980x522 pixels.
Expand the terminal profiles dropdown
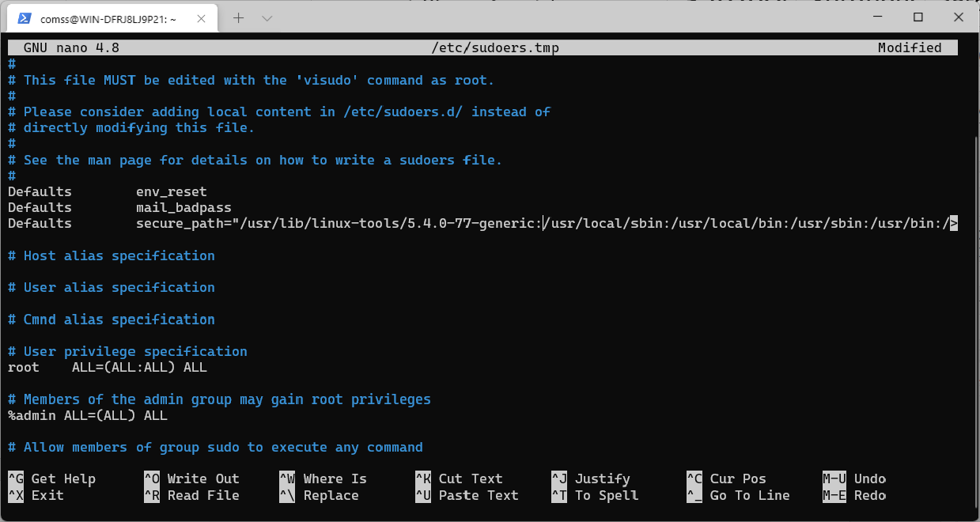(267, 17)
